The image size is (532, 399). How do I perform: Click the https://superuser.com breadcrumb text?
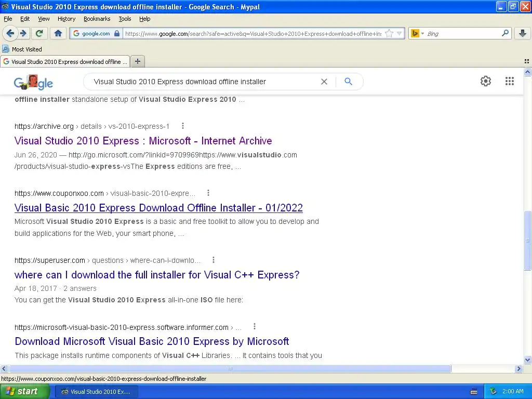pyautogui.click(x=49, y=260)
